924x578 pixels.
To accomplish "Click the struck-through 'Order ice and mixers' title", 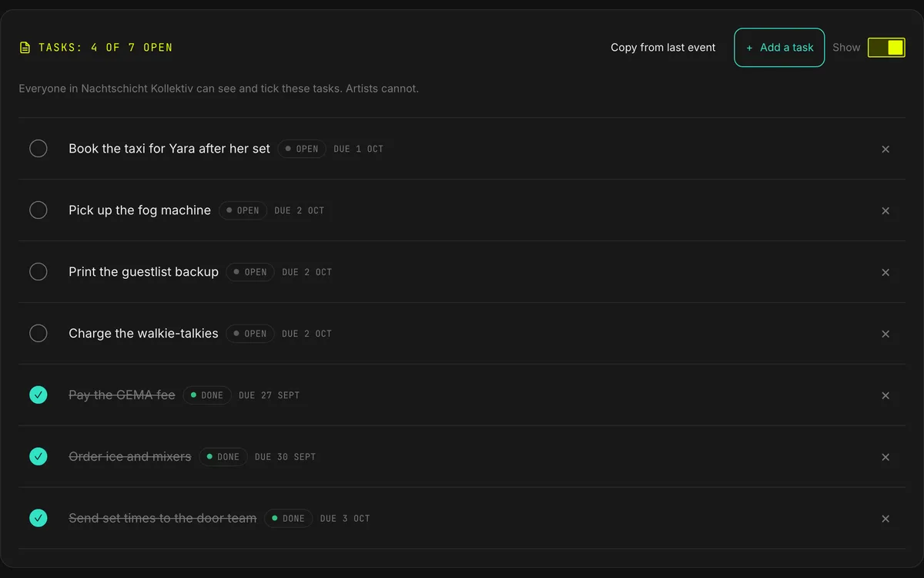I will tap(130, 457).
